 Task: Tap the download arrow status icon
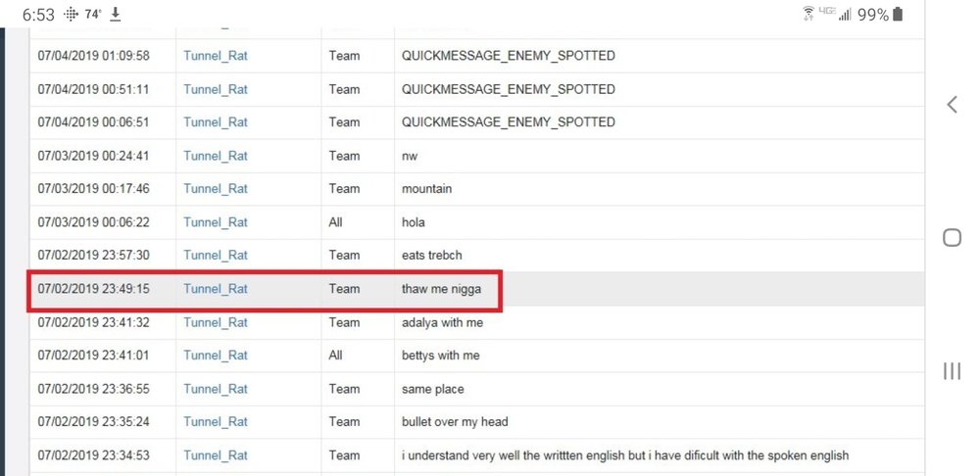115,15
